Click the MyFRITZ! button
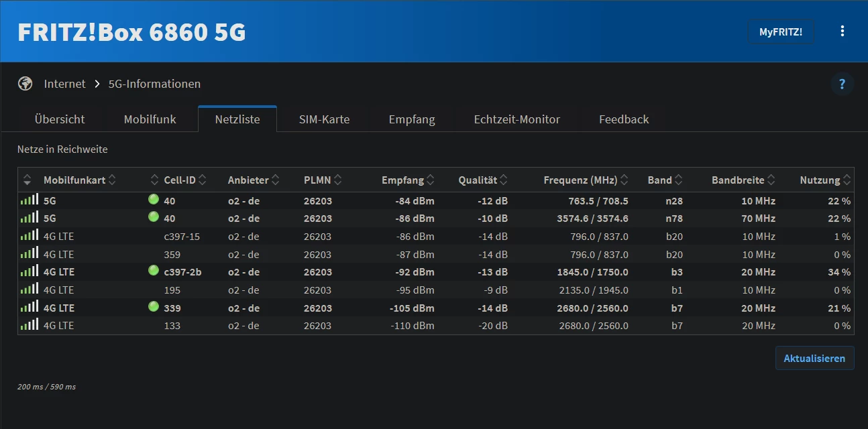868x429 pixels. (x=781, y=32)
